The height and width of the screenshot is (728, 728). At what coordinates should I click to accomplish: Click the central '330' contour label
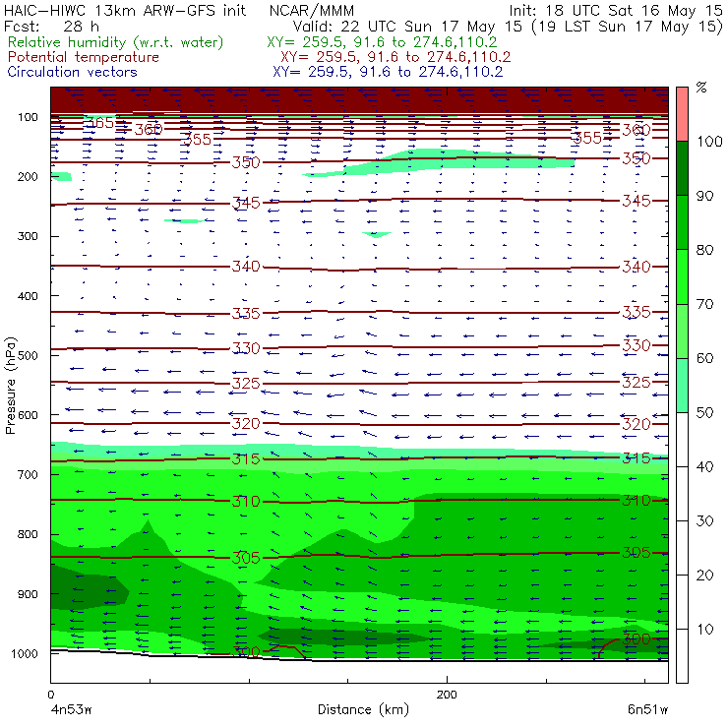coord(246,348)
